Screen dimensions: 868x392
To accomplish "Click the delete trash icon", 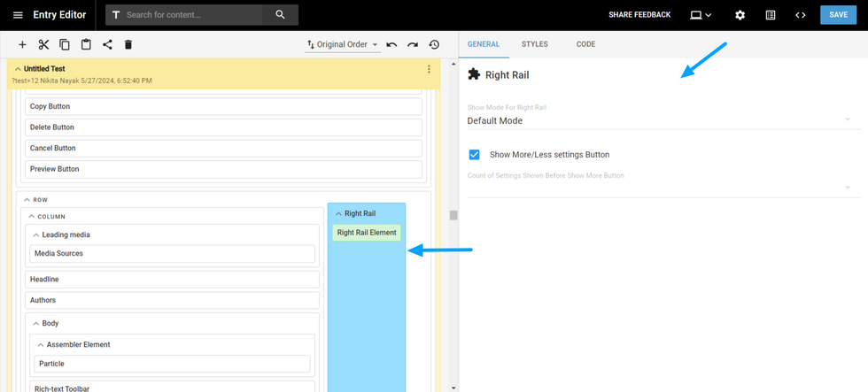I will 128,44.
